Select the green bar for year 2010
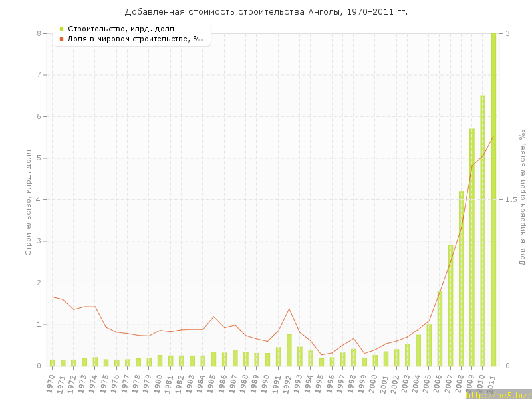Viewport: 532px width, 399px height. coord(483,231)
